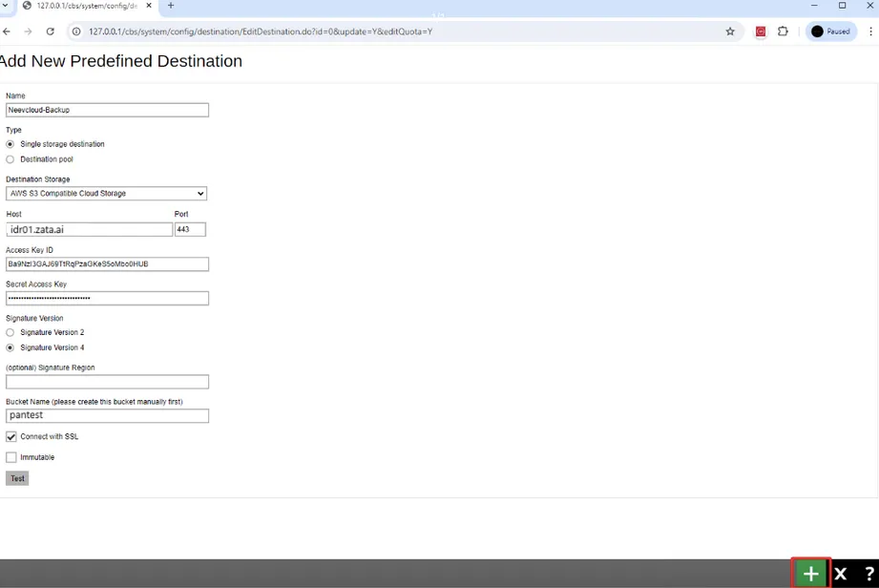The width and height of the screenshot is (879, 588).
Task: Click the Access Key ID field
Action: pyautogui.click(x=107, y=264)
